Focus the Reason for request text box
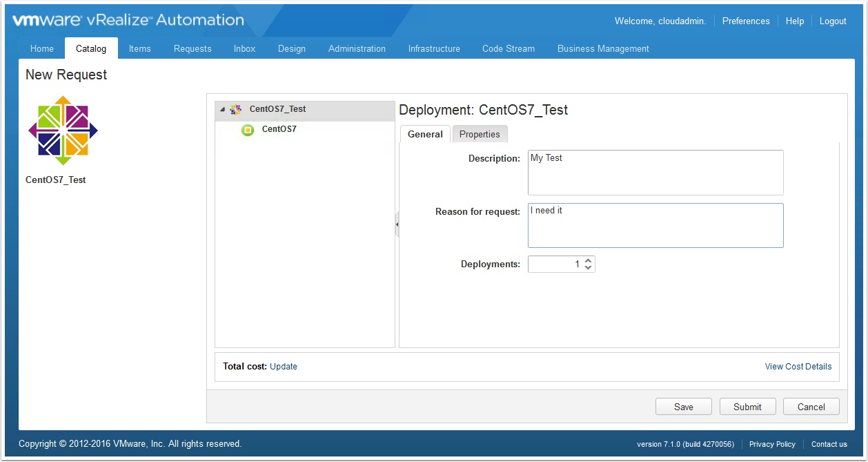The width and height of the screenshot is (868, 462). click(655, 225)
